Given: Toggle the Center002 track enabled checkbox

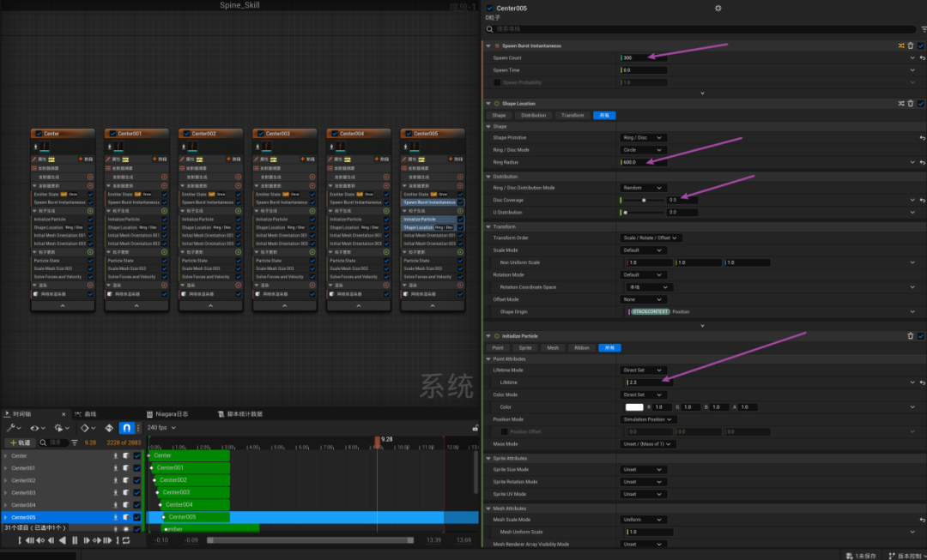Looking at the screenshot, I should click(137, 480).
